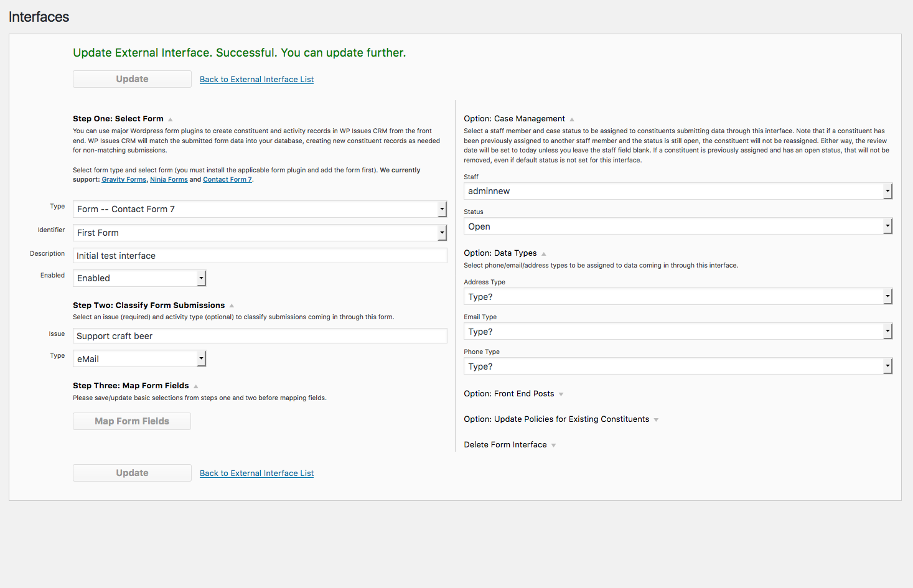
Task: Open top Back to External Interface List link
Action: tap(256, 80)
